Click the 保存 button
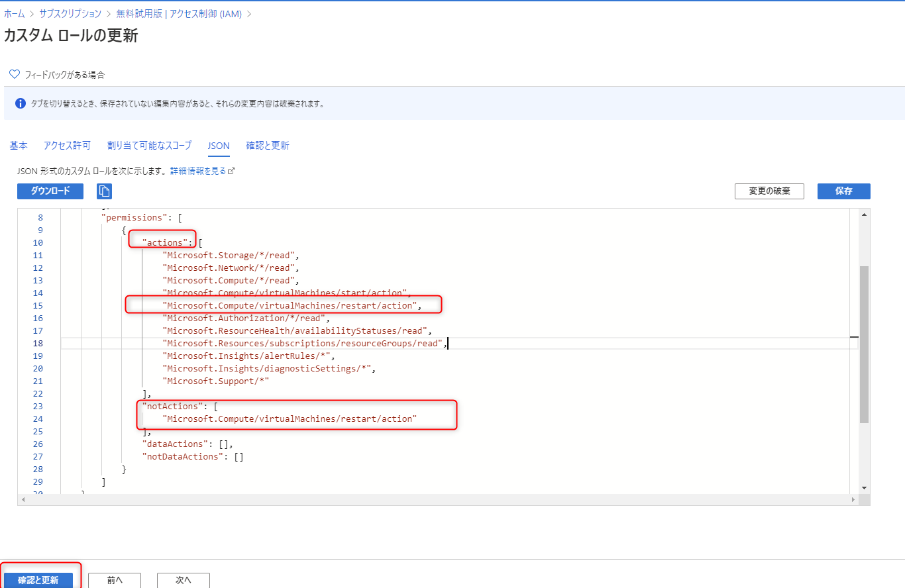 point(843,191)
